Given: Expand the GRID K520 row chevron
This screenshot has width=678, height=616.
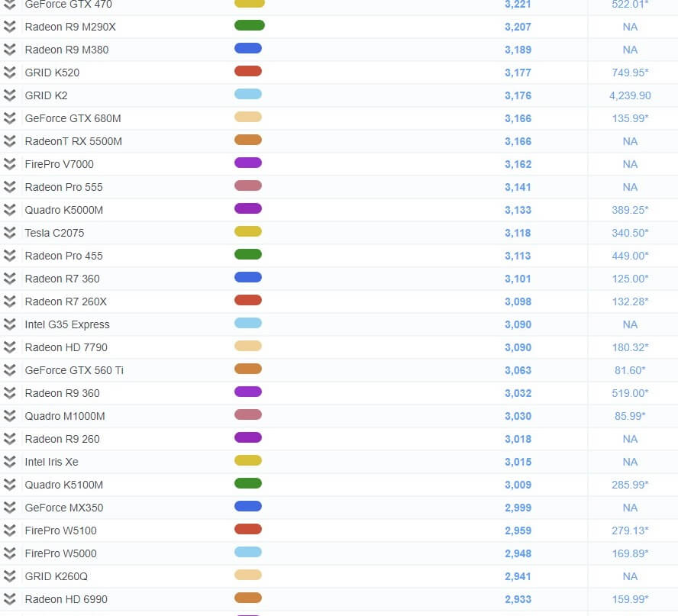Looking at the screenshot, I should click(x=9, y=73).
